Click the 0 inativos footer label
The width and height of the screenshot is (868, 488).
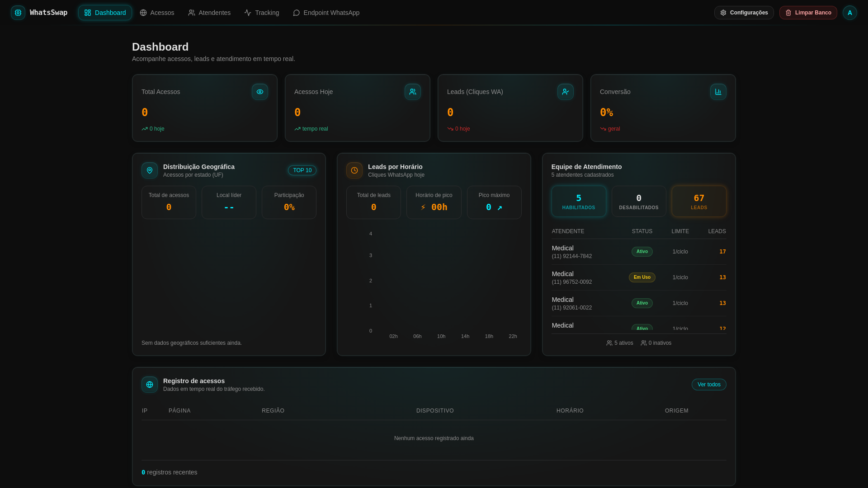point(656,343)
